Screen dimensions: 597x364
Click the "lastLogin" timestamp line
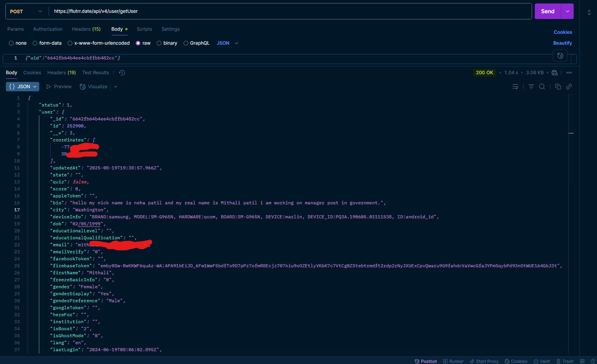coord(106,350)
